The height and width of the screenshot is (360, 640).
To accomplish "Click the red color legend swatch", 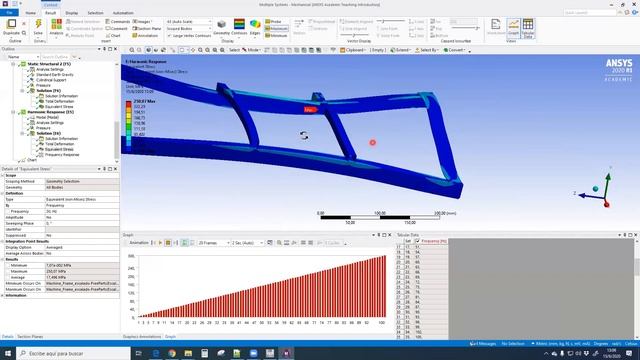I will 129,103.
